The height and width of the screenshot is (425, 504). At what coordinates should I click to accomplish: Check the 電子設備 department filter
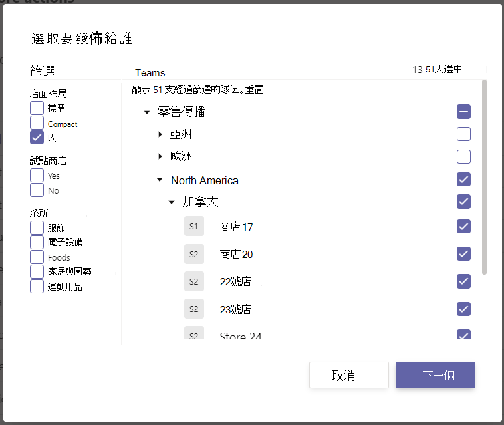point(37,242)
